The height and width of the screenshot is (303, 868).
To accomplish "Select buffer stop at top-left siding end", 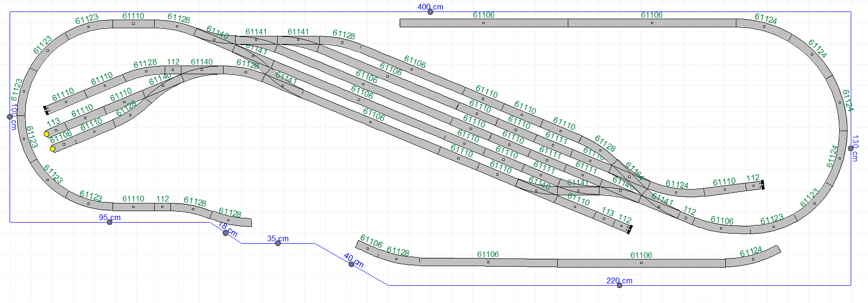I will coord(46,110).
